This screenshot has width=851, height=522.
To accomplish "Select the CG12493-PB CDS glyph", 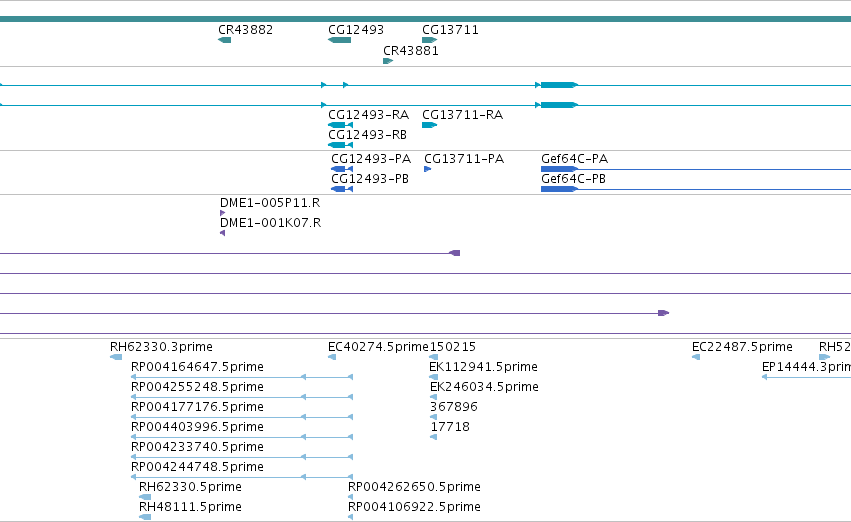I will 342,189.
